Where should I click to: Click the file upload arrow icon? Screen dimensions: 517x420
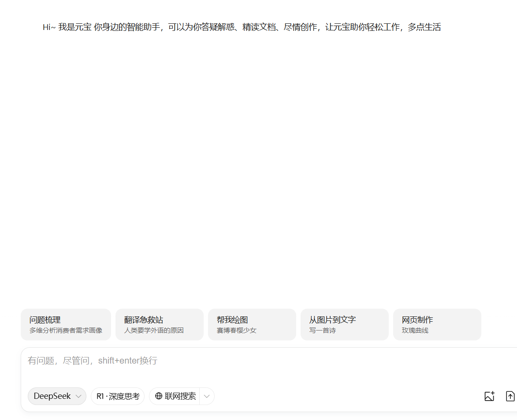tap(510, 396)
